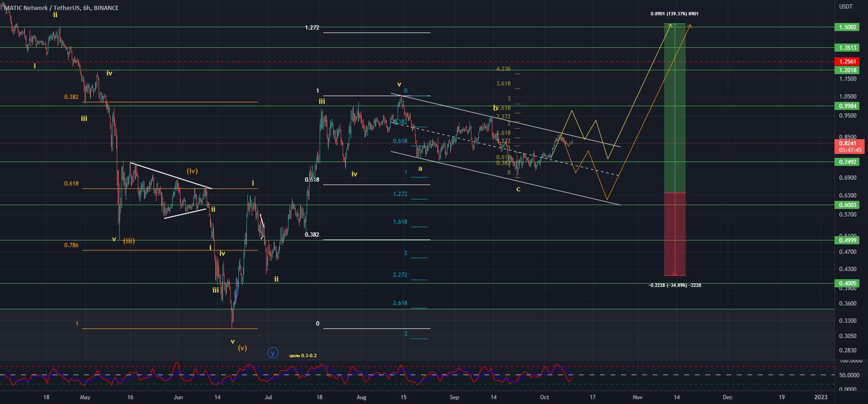Screen dimensions: 868x404
Task: Click the Nov label on the time axis
Action: click(x=637, y=397)
